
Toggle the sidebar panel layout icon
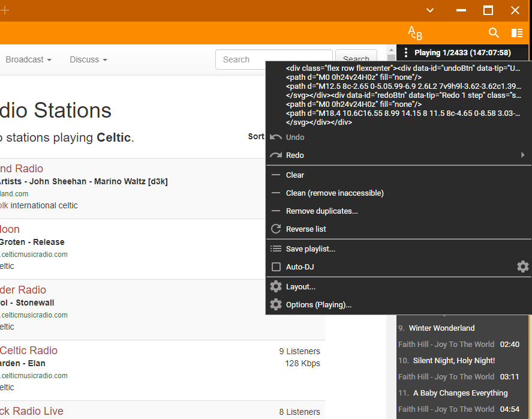[517, 33]
